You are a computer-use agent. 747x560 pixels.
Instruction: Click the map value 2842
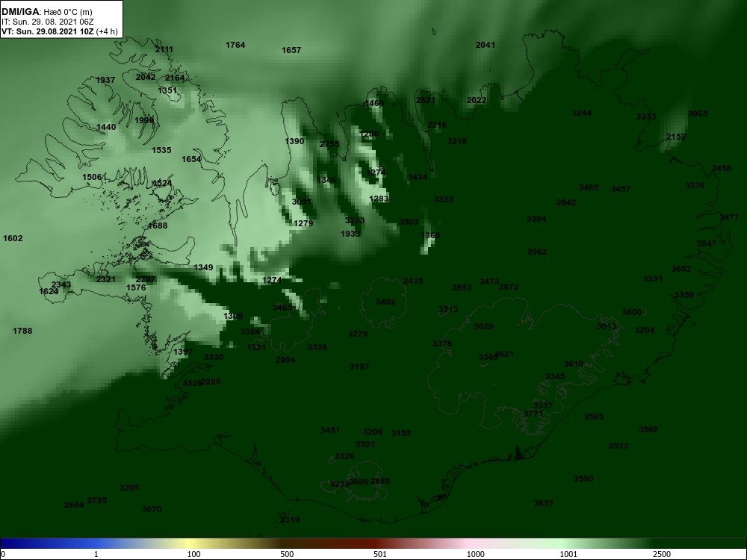[x=566, y=202]
